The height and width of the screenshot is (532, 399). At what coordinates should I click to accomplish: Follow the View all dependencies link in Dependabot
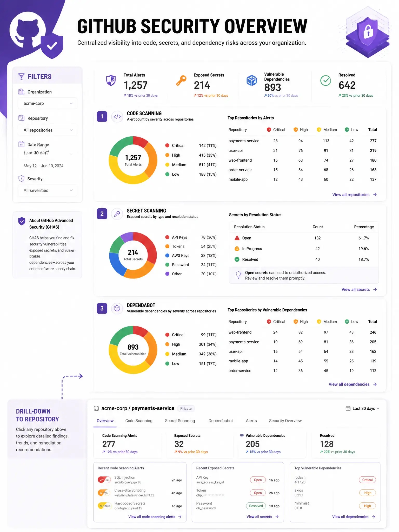[353, 384]
